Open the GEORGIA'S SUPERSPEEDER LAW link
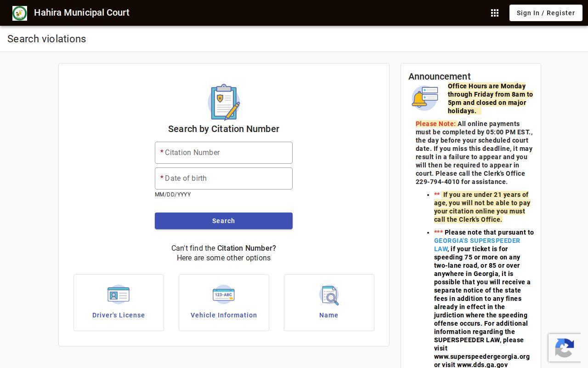Viewport: 588px width, 368px height. point(477,245)
